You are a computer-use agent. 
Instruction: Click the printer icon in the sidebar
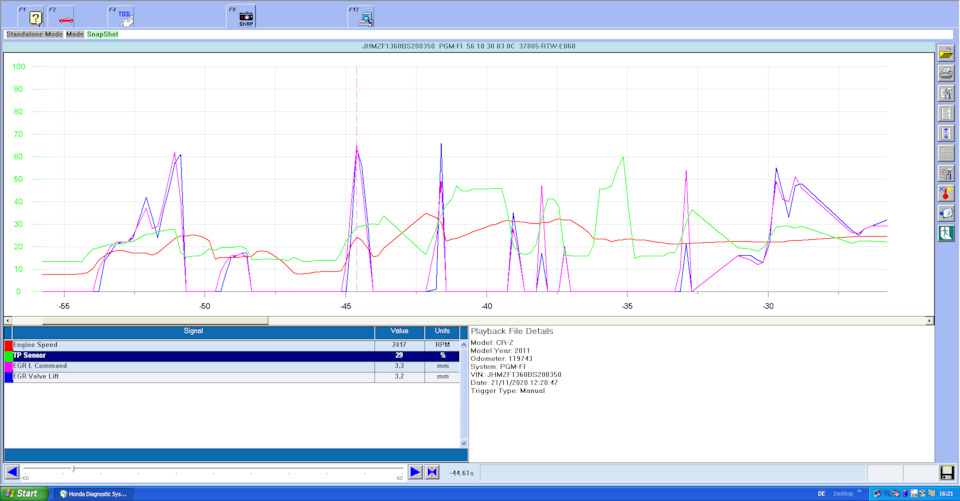click(946, 73)
